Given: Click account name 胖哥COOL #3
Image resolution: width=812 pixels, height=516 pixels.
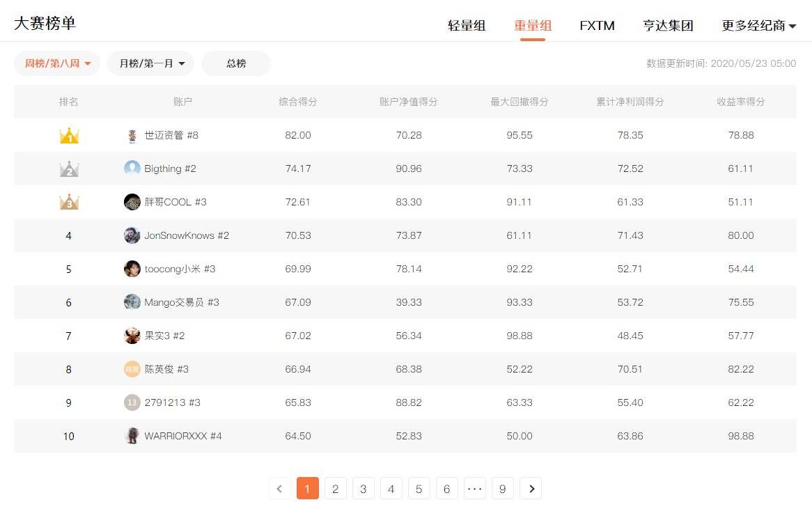Looking at the screenshot, I should tap(175, 202).
